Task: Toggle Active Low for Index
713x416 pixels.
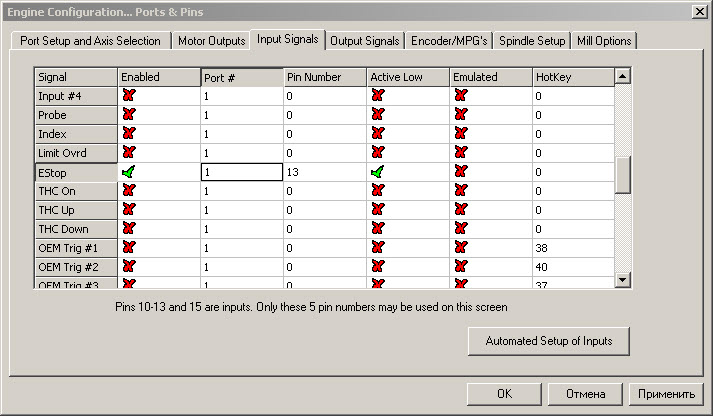Action: click(378, 134)
